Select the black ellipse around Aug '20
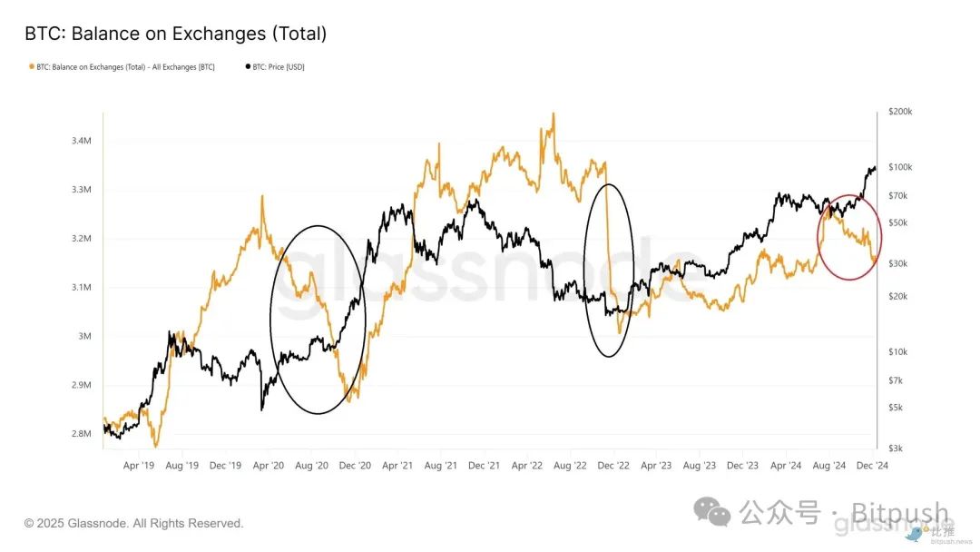The height and width of the screenshot is (552, 980). (318, 320)
